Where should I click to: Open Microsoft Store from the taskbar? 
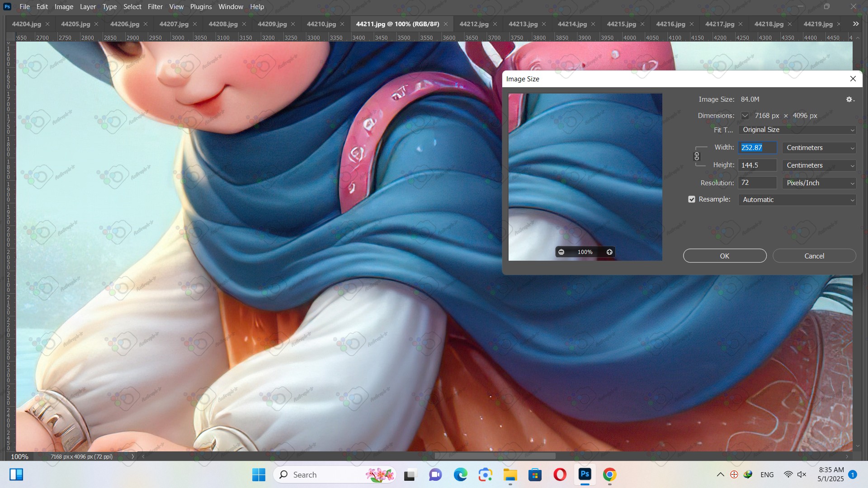pos(535,474)
